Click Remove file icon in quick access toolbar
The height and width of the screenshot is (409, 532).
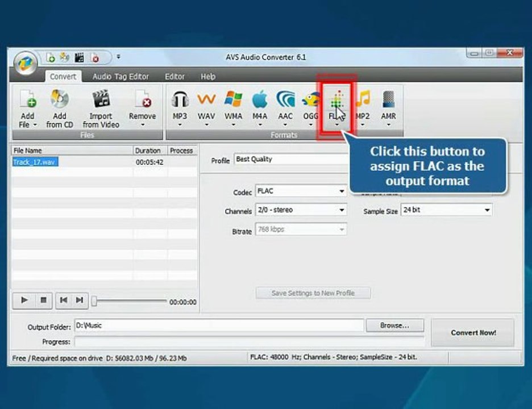(x=95, y=57)
